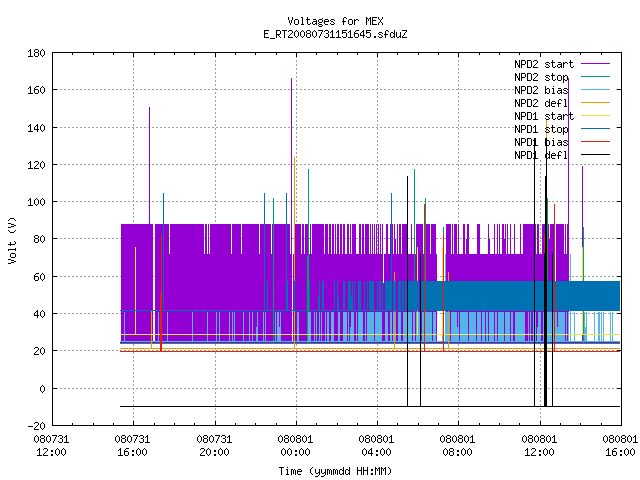Image resolution: width=640 pixels, height=480 pixels.
Task: Click the black NPD1 defl legend line
Action: tap(596, 155)
